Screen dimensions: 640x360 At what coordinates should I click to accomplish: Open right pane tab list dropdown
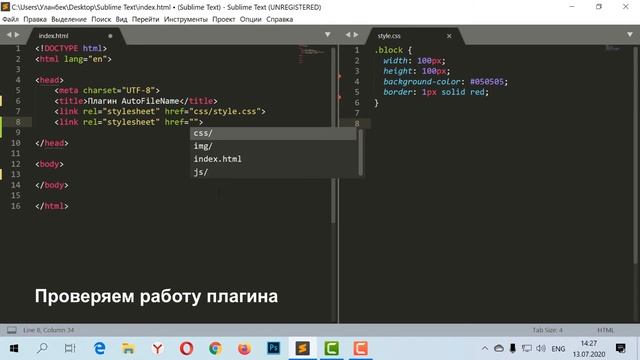pos(630,35)
